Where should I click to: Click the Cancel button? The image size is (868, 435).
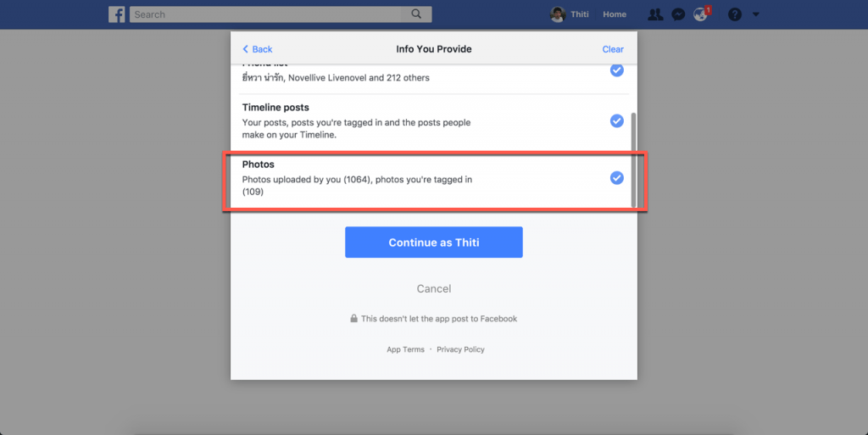[x=434, y=288]
